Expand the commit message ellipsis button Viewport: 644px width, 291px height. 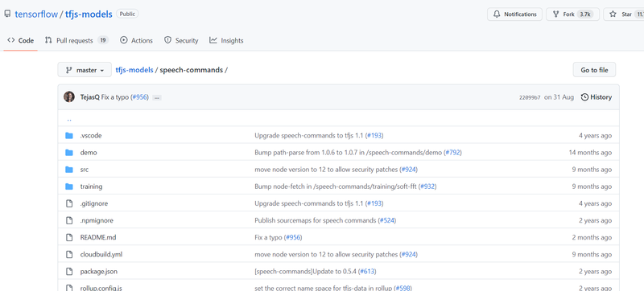tap(157, 98)
